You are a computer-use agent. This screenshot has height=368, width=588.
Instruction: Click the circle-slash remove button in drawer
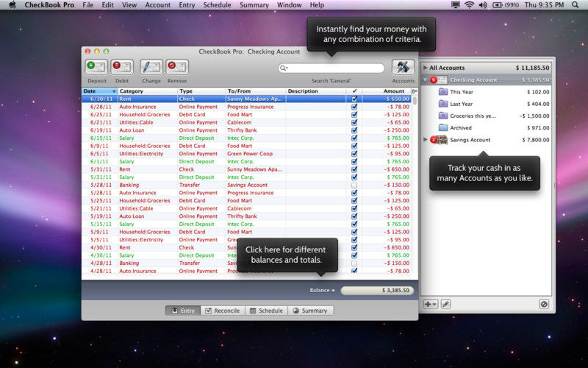[x=544, y=304]
